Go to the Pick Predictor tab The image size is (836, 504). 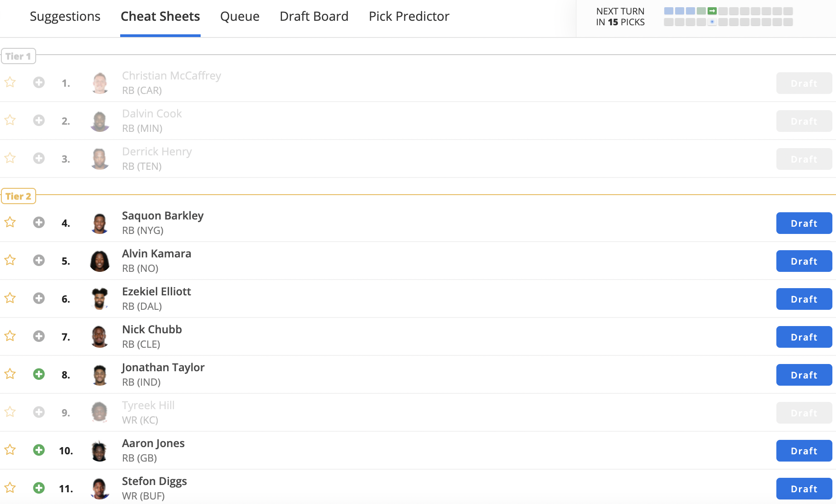coord(409,16)
